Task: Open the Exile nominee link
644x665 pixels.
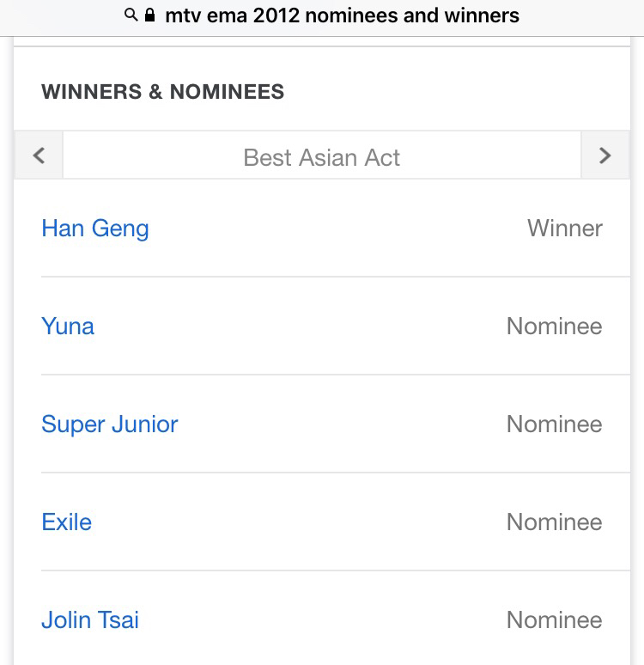Action: tap(66, 522)
